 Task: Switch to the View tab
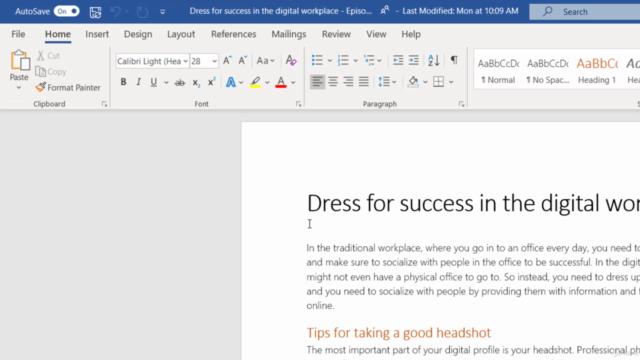click(x=376, y=34)
